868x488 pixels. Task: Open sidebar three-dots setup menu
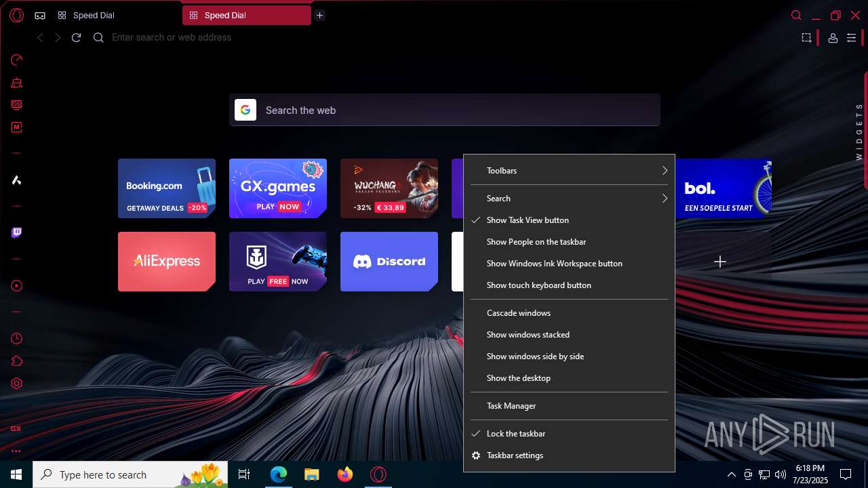click(16, 451)
